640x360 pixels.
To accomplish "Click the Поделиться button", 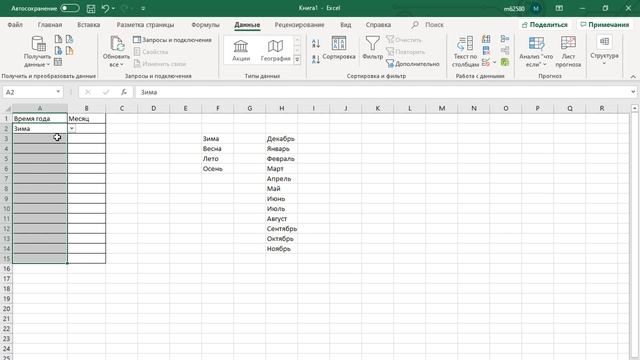I will tap(544, 24).
